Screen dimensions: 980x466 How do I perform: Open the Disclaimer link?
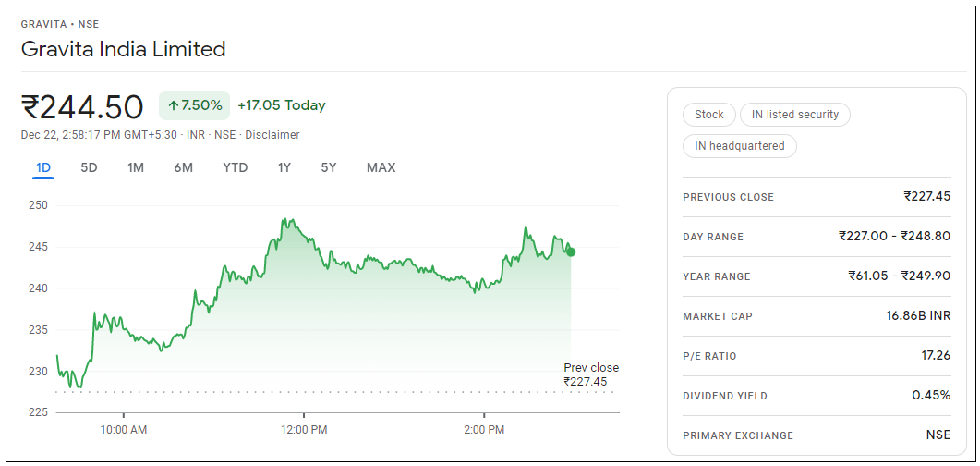[x=272, y=134]
